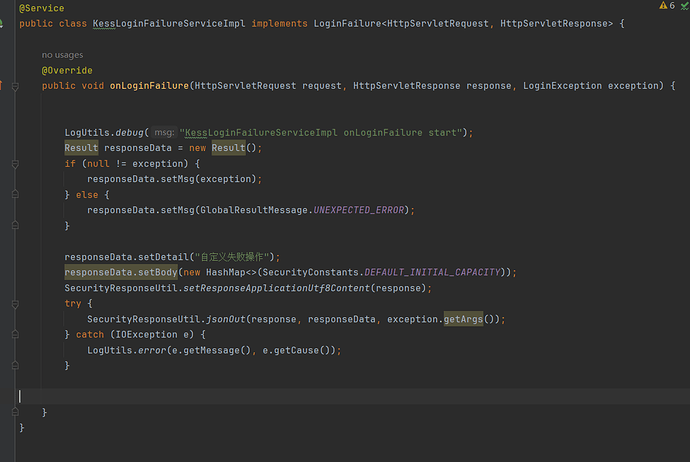Click the @Override annotation
This screenshot has width=690, height=462.
(x=67, y=71)
